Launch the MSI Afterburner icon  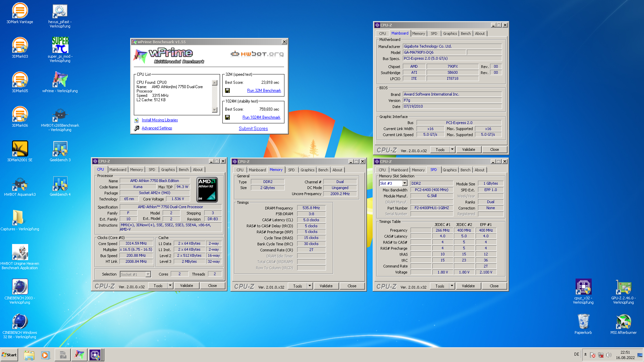[624, 324]
